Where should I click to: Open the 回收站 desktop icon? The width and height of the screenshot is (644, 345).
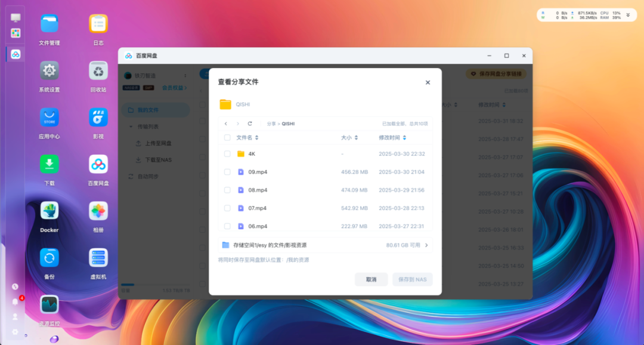98,70
